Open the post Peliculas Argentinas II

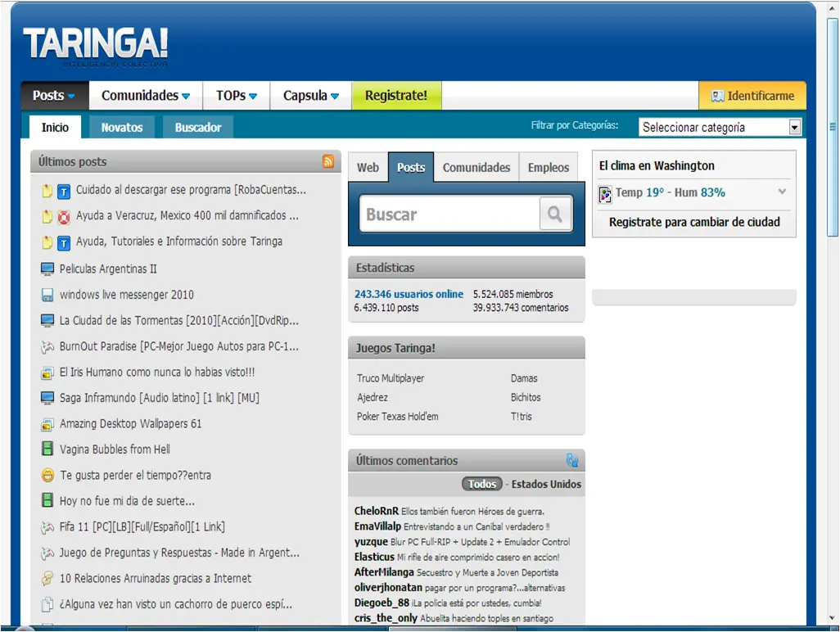click(x=108, y=269)
